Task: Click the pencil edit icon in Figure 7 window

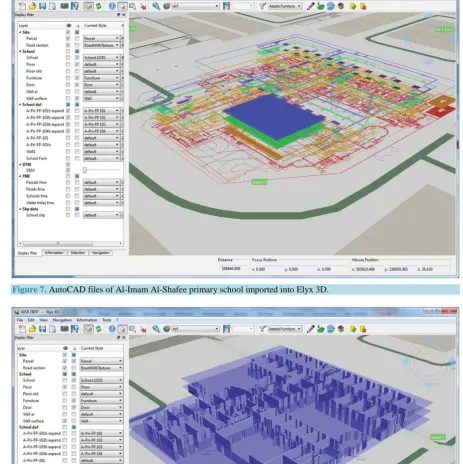Action: [310, 6]
